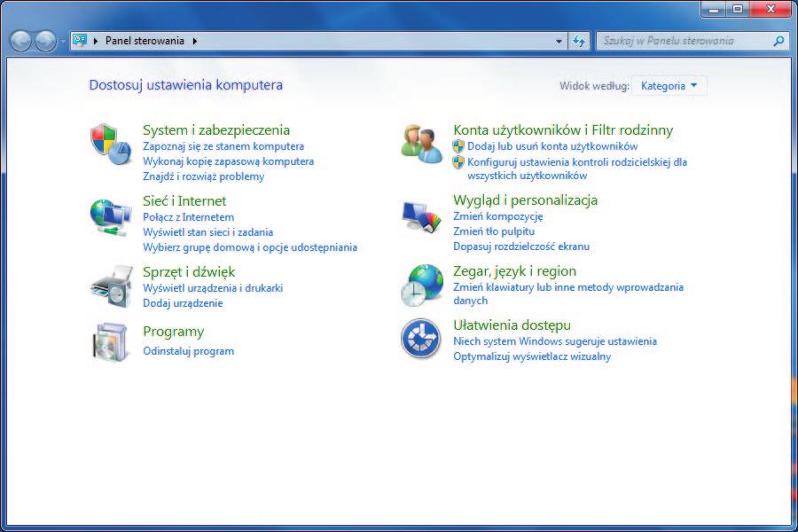The width and height of the screenshot is (798, 532).
Task: Open the System i zabezpieczenia shield icon
Action: click(112, 145)
